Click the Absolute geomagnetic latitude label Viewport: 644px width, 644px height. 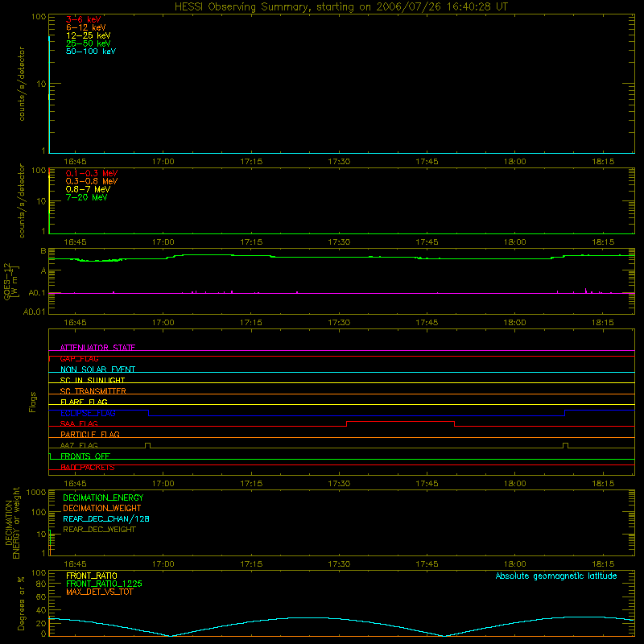click(556, 576)
